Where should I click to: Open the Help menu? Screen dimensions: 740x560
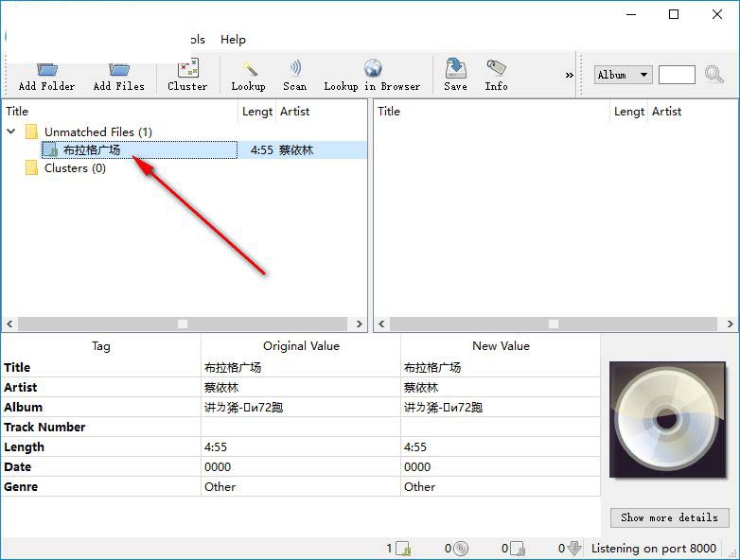click(x=233, y=40)
